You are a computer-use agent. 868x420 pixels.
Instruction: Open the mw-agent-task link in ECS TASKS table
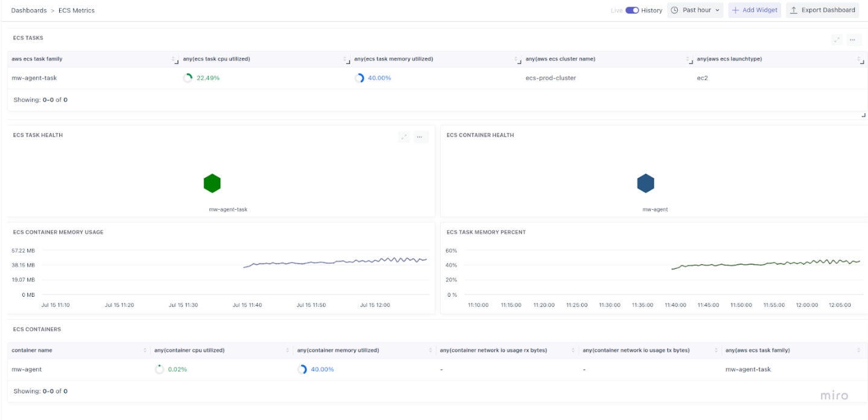point(34,77)
